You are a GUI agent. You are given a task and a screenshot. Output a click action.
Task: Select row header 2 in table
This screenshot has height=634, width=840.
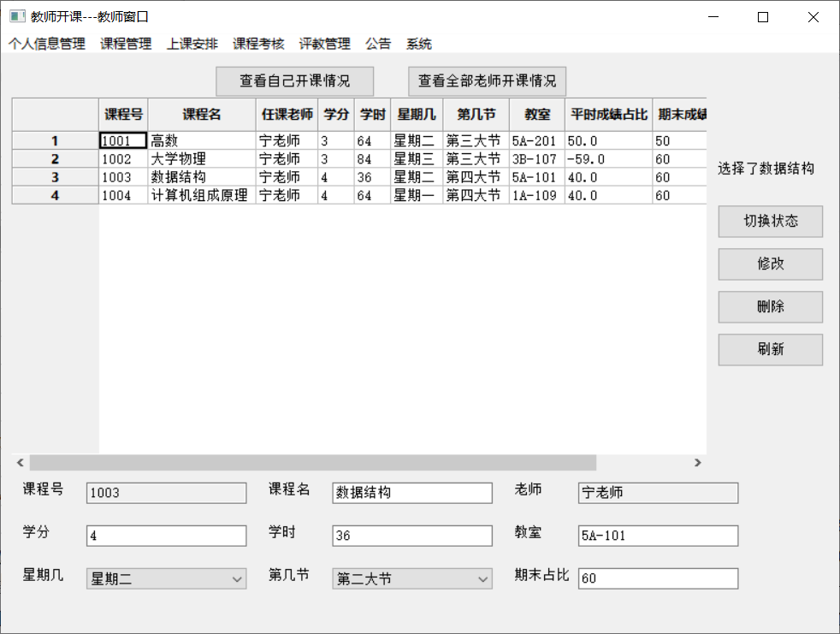coord(56,159)
